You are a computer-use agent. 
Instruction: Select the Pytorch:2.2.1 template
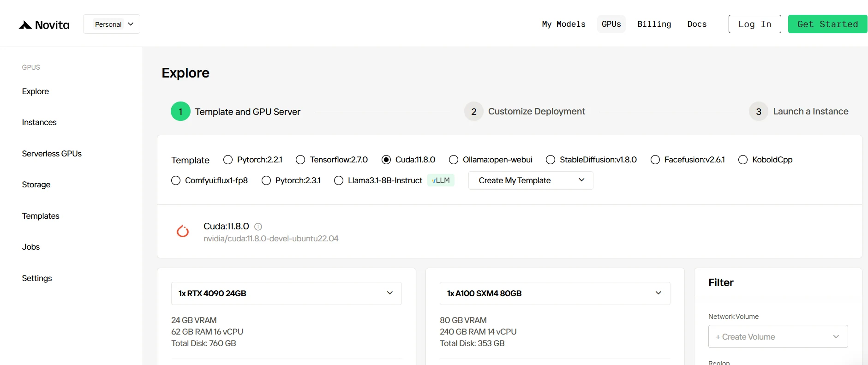tap(252, 160)
